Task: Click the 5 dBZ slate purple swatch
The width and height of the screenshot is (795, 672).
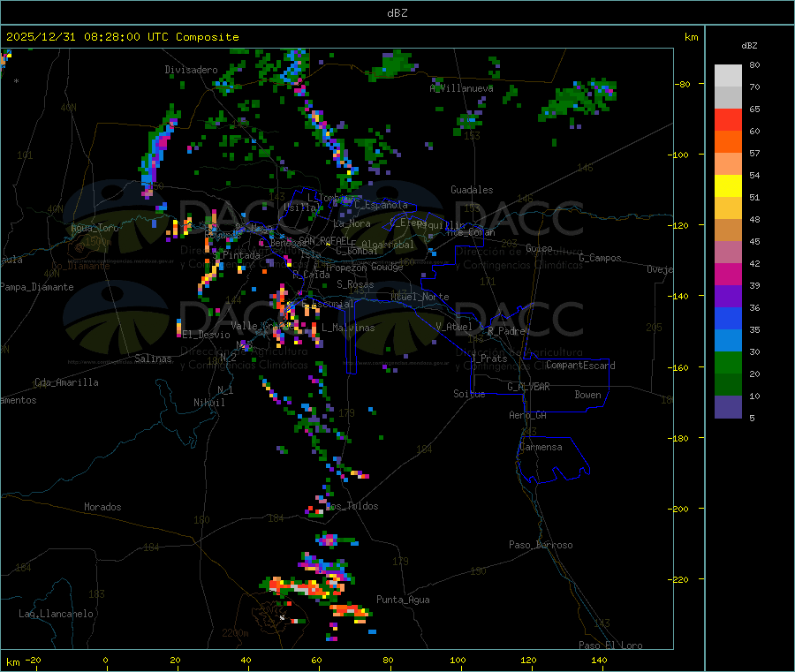Action: point(728,407)
